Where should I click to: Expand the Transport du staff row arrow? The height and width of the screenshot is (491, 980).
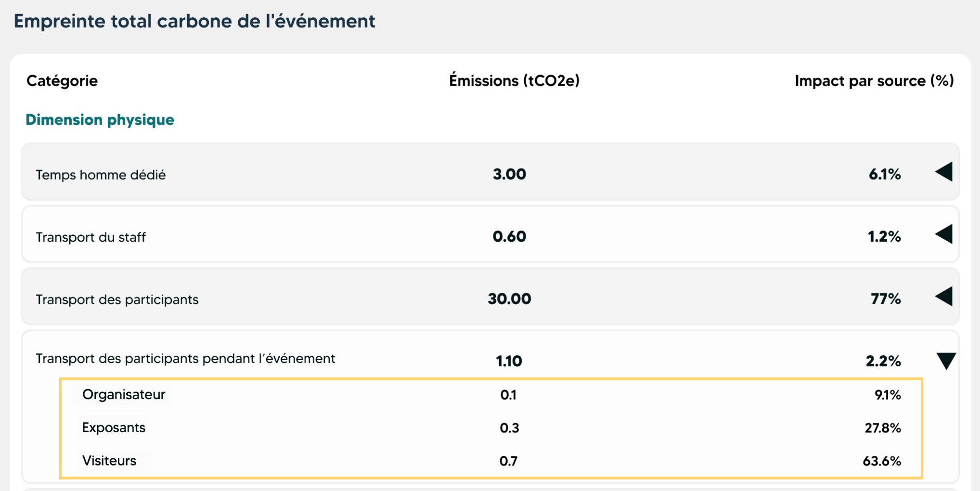click(944, 234)
